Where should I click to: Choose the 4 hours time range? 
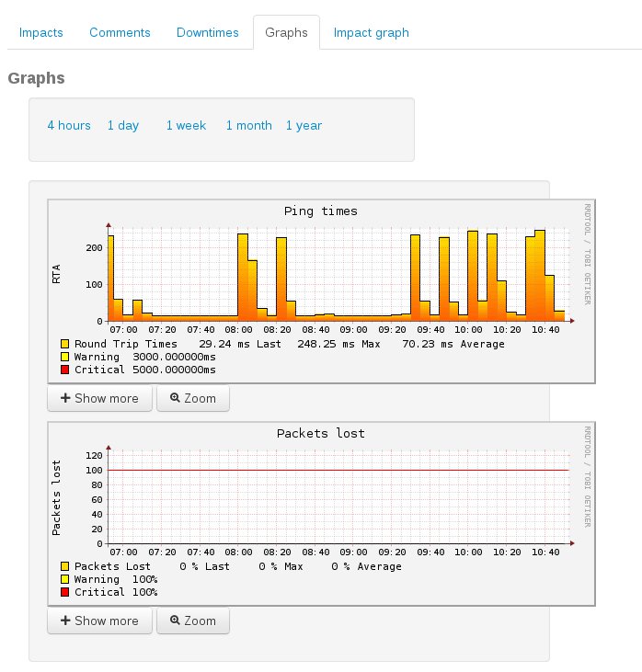[x=69, y=125]
